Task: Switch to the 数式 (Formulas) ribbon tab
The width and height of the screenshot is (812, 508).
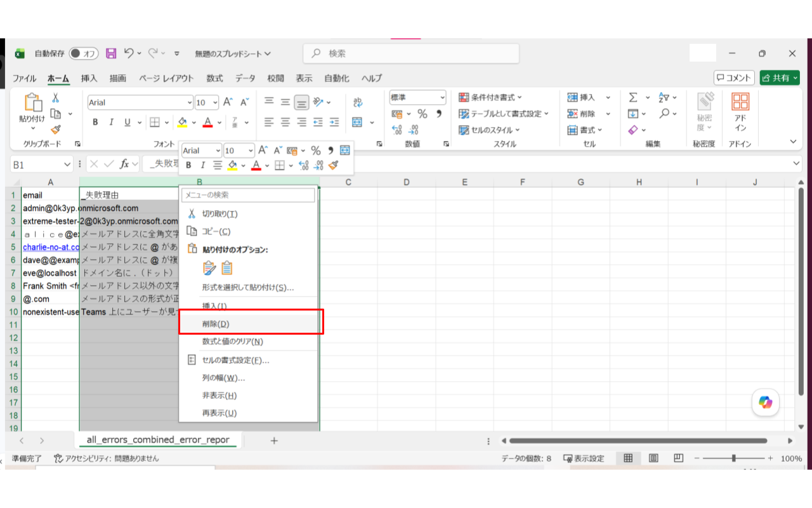Action: 214,78
